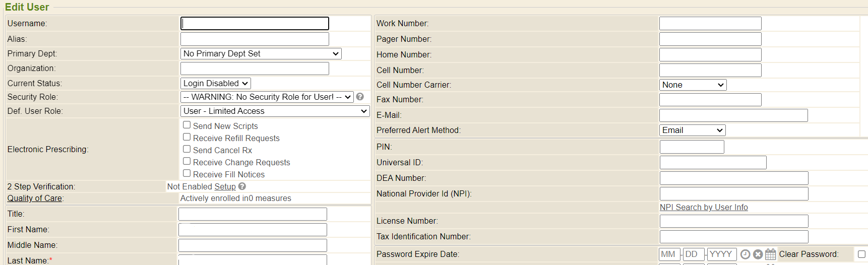Focus the E-Mail input field
The height and width of the screenshot is (265, 868).
tap(733, 115)
